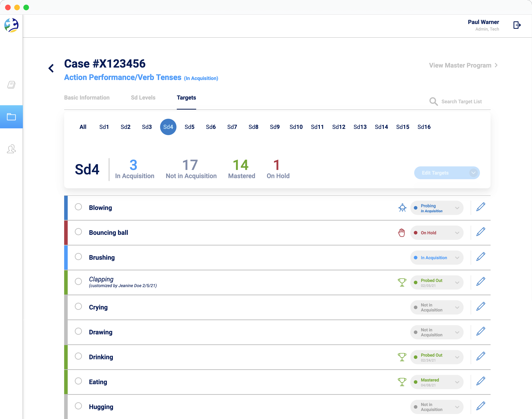The height and width of the screenshot is (419, 532).
Task: Click the back arrow beside the case title
Action: point(51,68)
